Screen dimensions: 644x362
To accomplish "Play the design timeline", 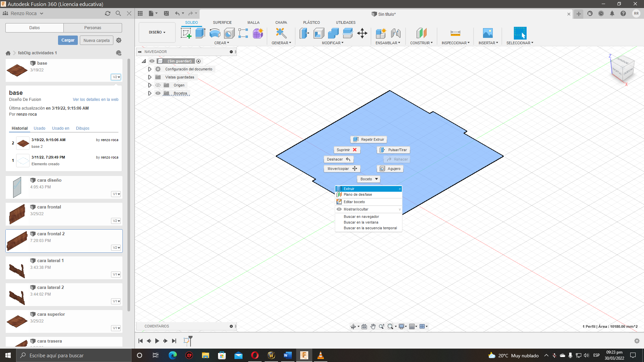I will pyautogui.click(x=157, y=341).
